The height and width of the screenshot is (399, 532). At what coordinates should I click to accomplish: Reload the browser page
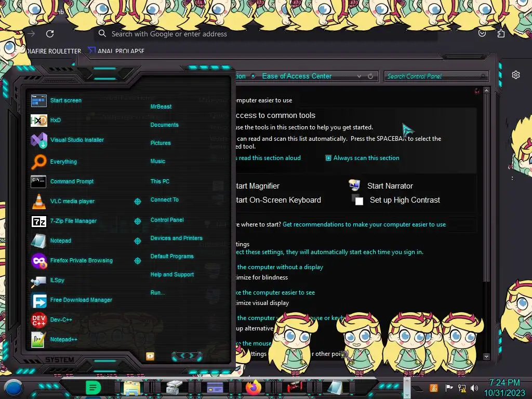point(50,34)
